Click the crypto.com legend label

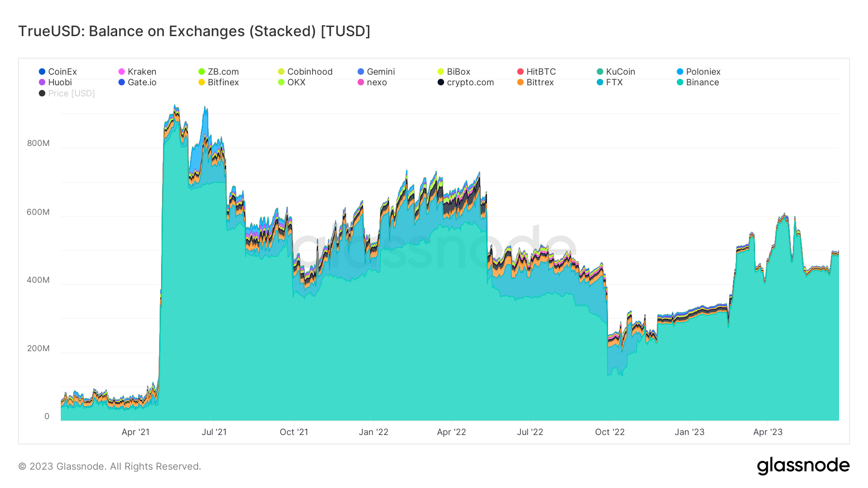(x=471, y=82)
